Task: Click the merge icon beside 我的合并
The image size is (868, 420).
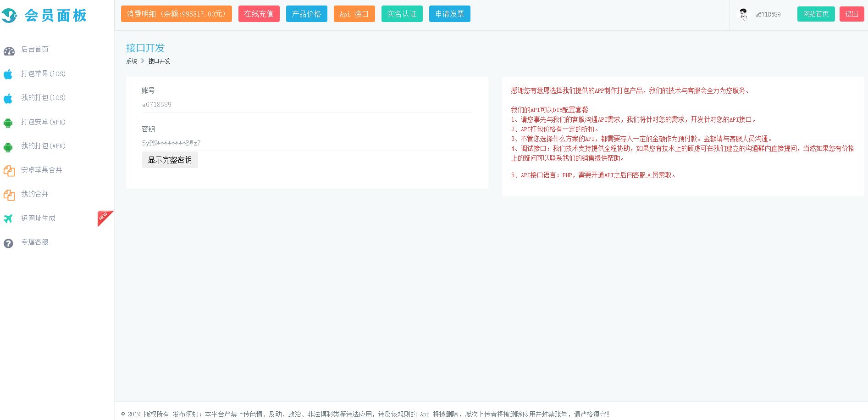Action: pyautogui.click(x=9, y=195)
